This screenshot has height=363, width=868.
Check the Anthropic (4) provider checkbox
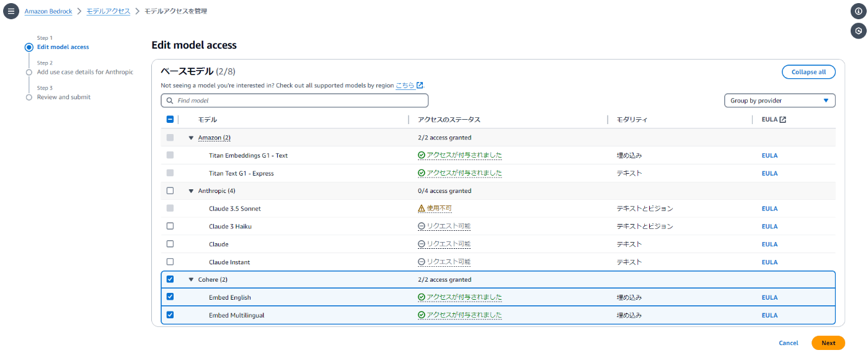pyautogui.click(x=170, y=190)
